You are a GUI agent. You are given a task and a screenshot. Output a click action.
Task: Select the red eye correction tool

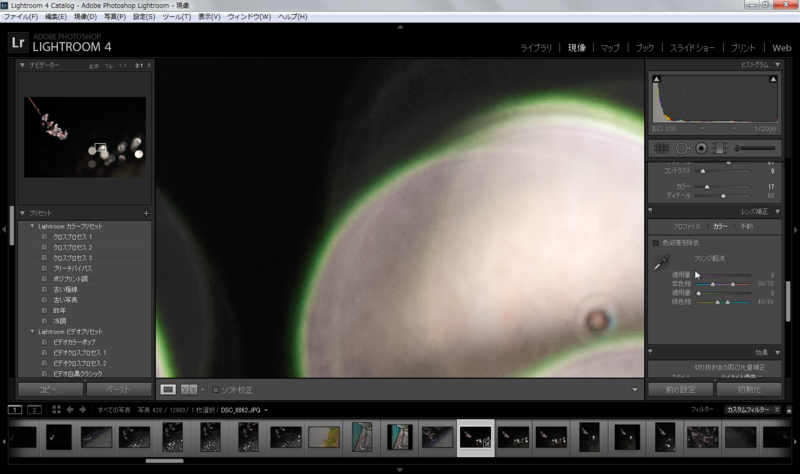point(702,148)
